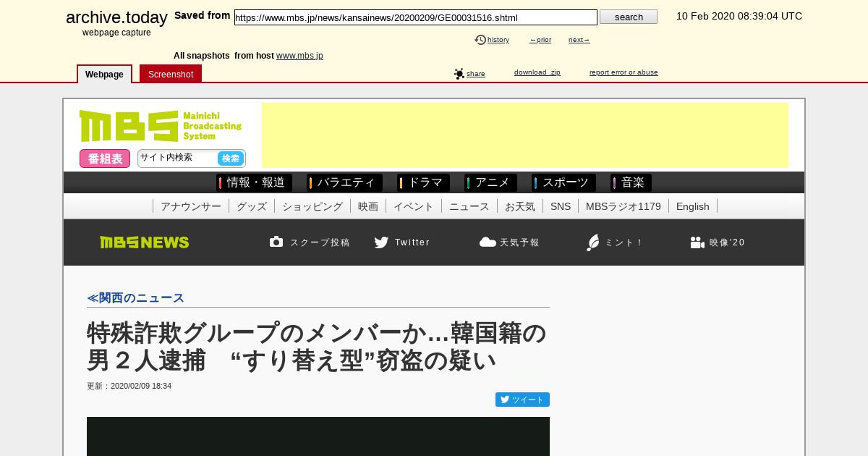Switch to the Screenshot tab
Screen dimensions: 868x456
pyautogui.click(x=171, y=74)
